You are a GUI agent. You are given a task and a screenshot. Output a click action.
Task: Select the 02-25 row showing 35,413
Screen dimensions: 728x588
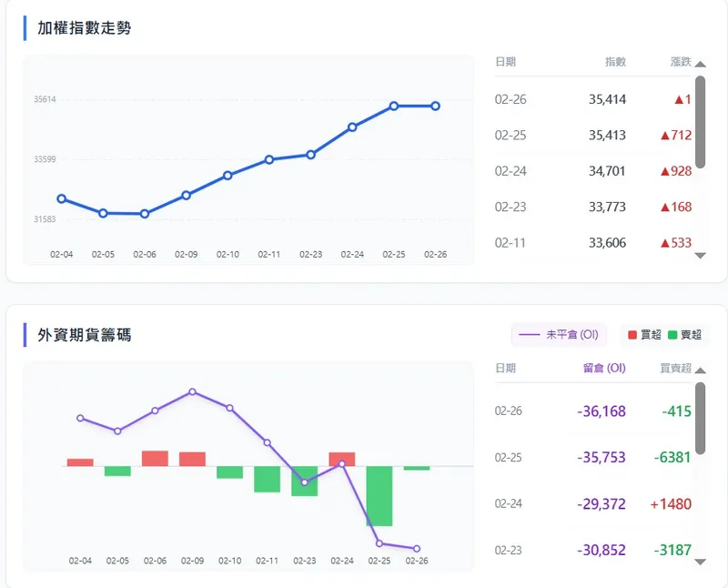[593, 135]
